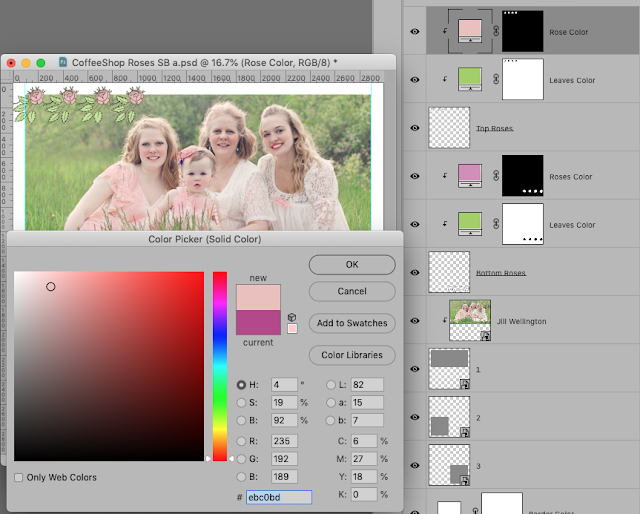Click Rose Color layer pink fill thumbnail

tap(470, 31)
